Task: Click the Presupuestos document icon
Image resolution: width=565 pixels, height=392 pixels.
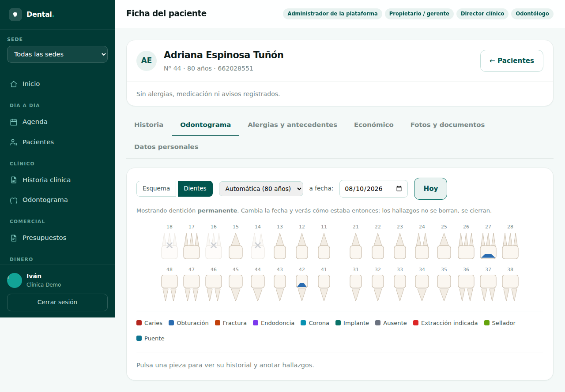Action: click(14, 238)
